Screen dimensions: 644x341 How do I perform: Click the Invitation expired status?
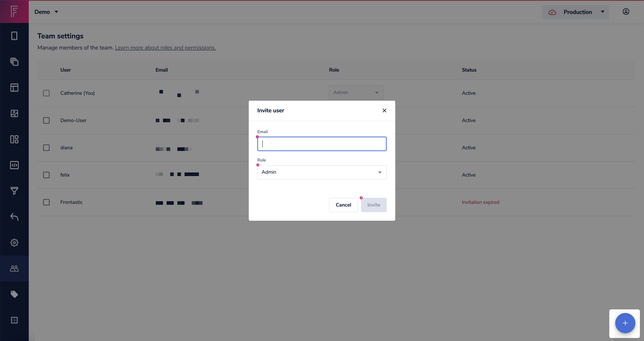point(480,202)
